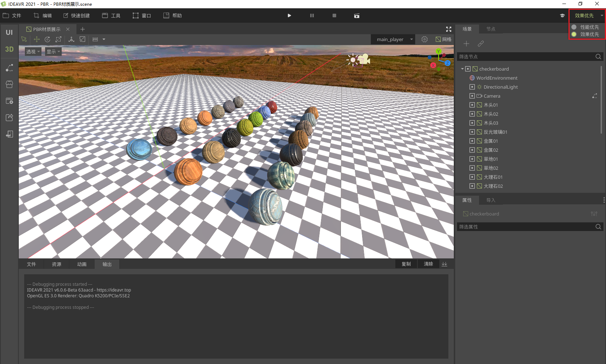Open the 文件 menu

(x=12, y=15)
